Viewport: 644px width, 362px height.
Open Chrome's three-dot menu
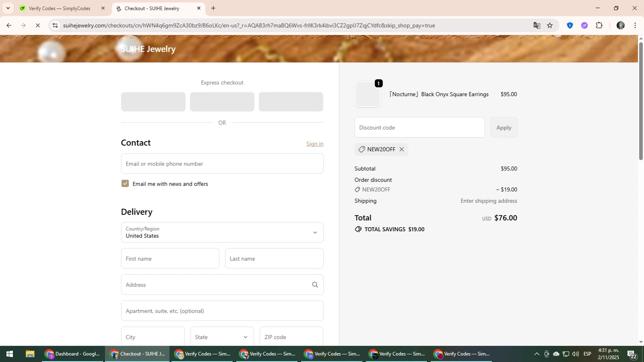click(635, 25)
